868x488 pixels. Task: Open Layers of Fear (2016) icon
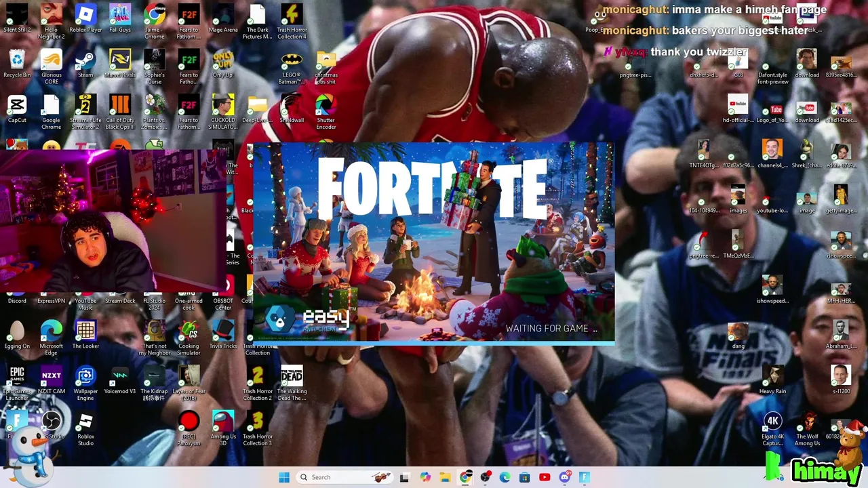[189, 382]
